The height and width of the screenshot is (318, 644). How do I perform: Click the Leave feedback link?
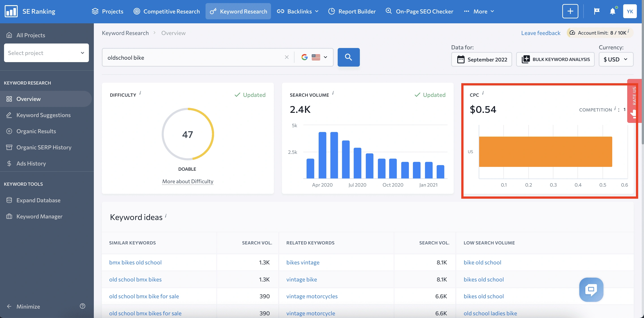(x=541, y=33)
